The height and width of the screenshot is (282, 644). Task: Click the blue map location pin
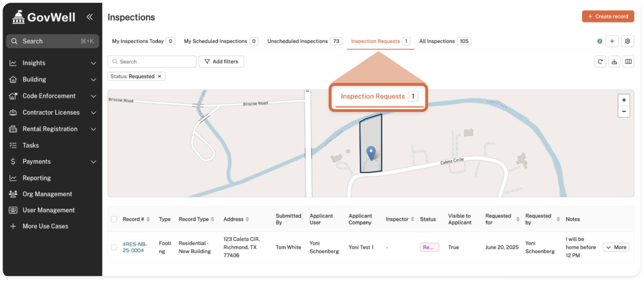371,153
